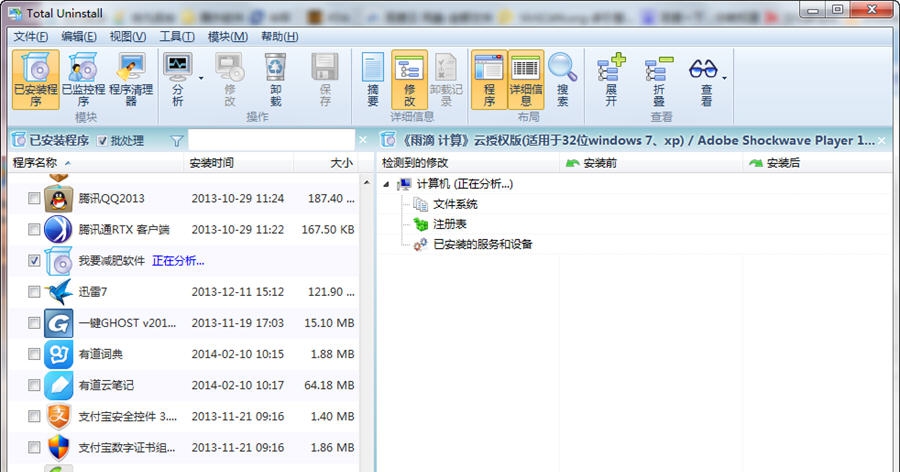This screenshot has height=472, width=900.
Task: Click the program search input field
Action: (x=271, y=140)
